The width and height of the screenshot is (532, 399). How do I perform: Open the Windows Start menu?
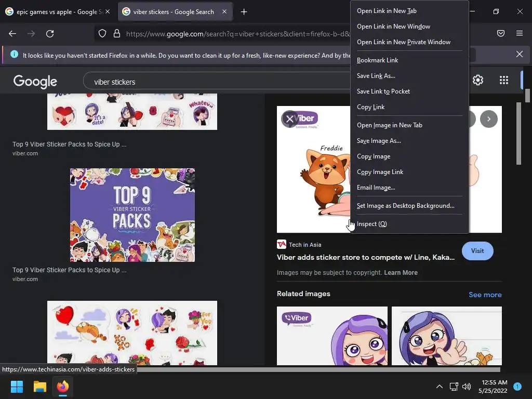(x=17, y=387)
